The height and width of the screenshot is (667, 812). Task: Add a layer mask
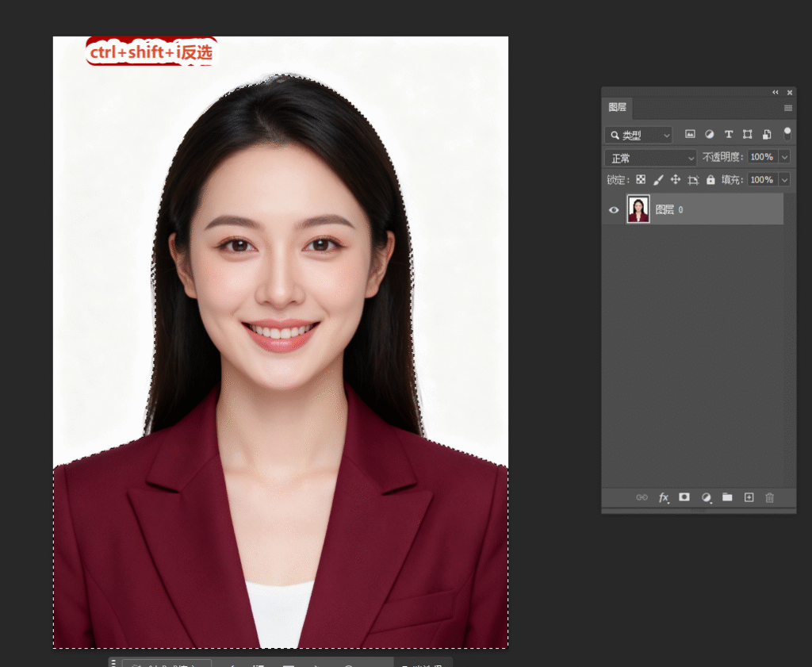click(684, 497)
